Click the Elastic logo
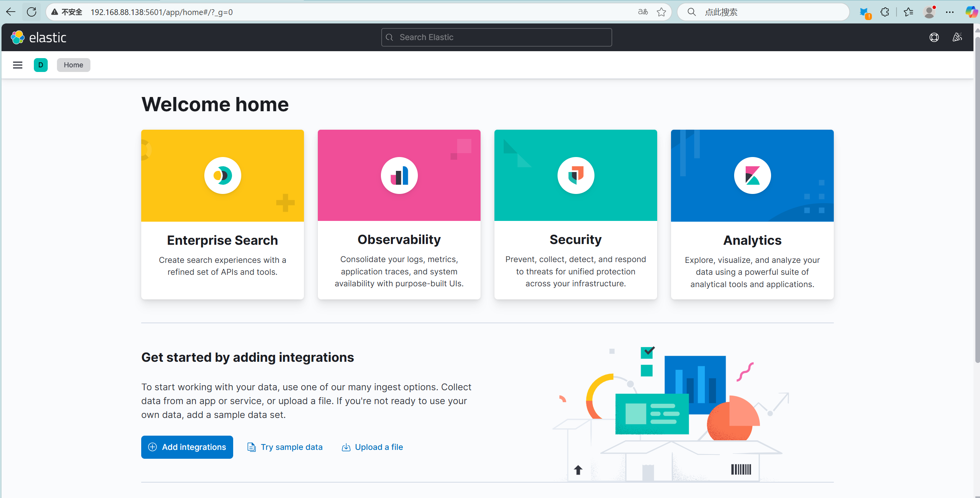The height and width of the screenshot is (498, 980). click(38, 37)
